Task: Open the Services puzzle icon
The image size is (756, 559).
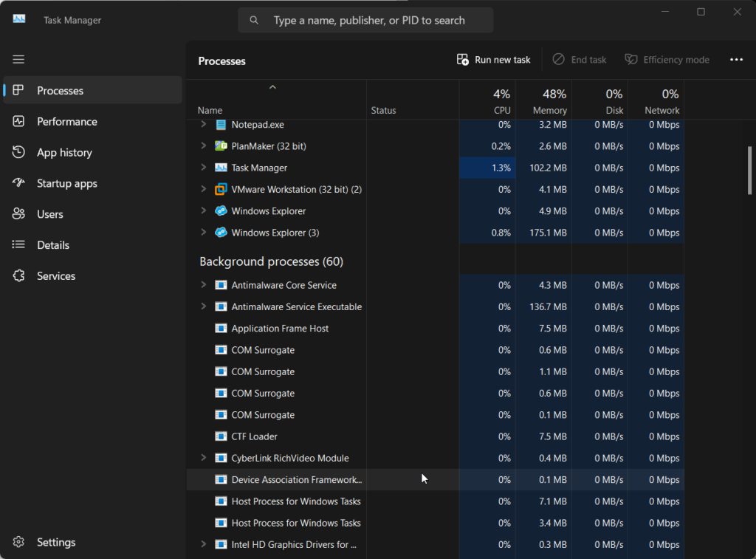Action: point(18,276)
